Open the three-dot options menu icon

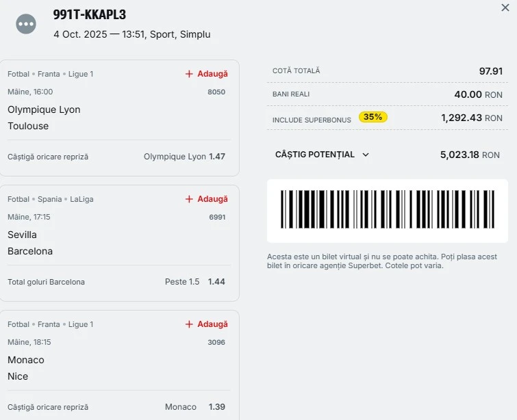tap(26, 24)
